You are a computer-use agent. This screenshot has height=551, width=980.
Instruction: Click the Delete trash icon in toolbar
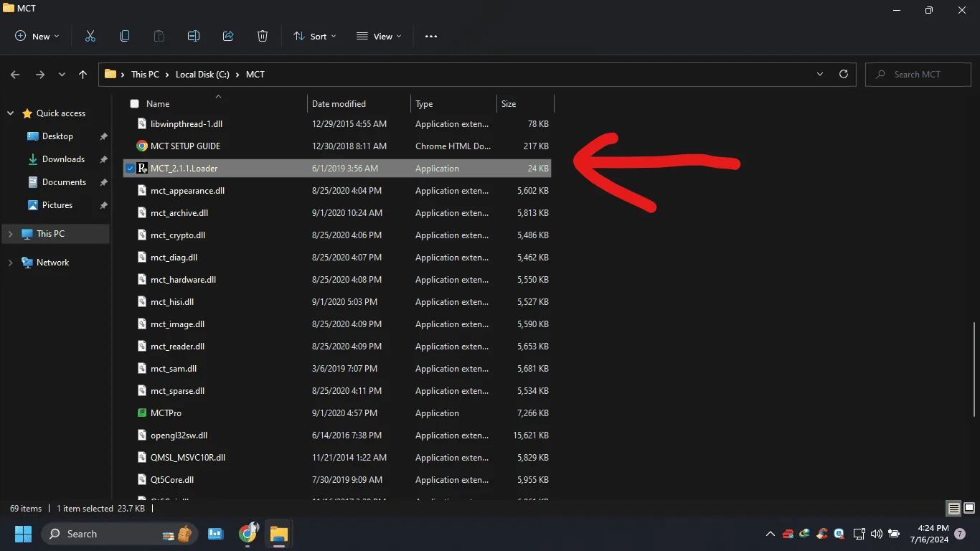tap(263, 36)
